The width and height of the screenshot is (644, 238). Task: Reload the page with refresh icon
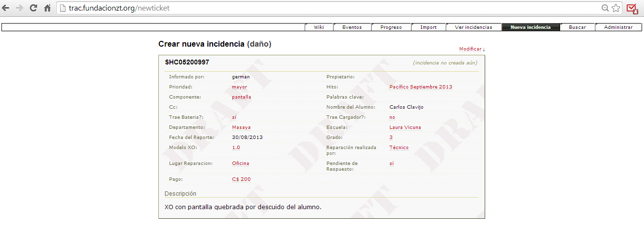(33, 8)
